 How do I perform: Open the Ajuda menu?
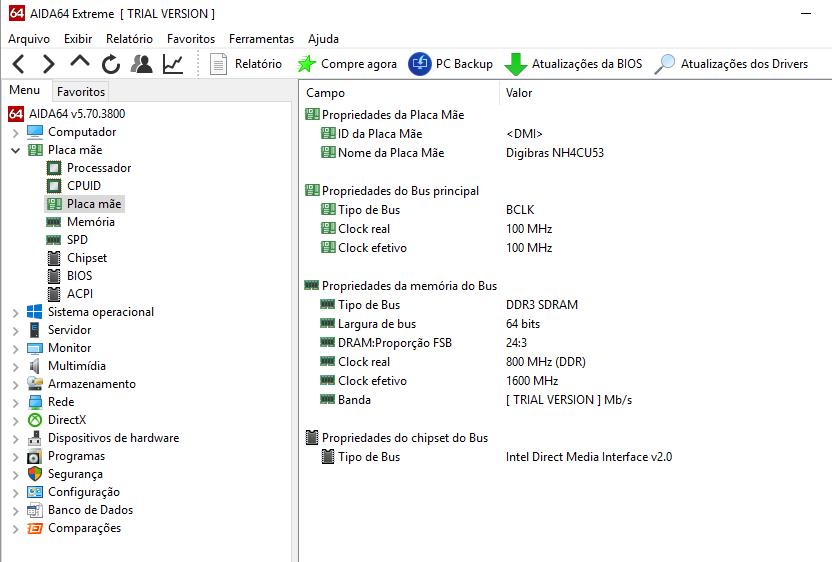point(323,39)
